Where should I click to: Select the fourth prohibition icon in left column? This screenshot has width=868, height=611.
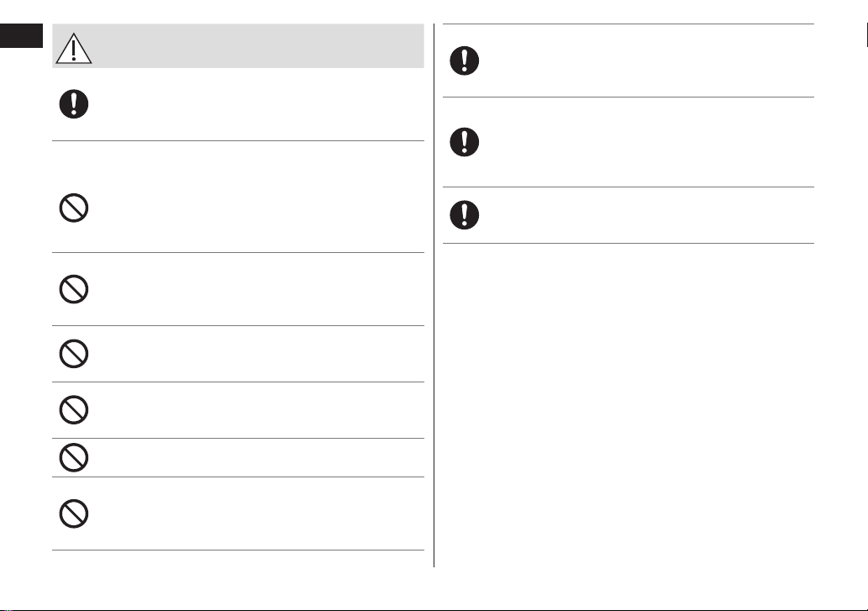click(x=74, y=410)
